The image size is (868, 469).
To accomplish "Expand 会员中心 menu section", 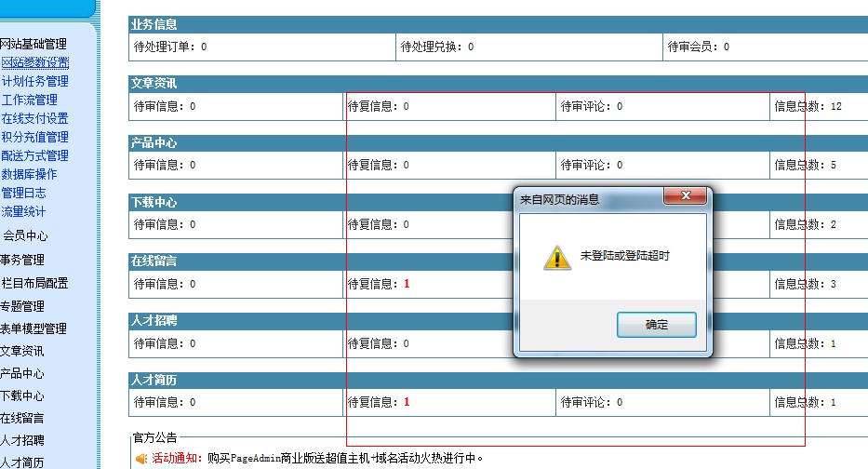I will point(25,235).
